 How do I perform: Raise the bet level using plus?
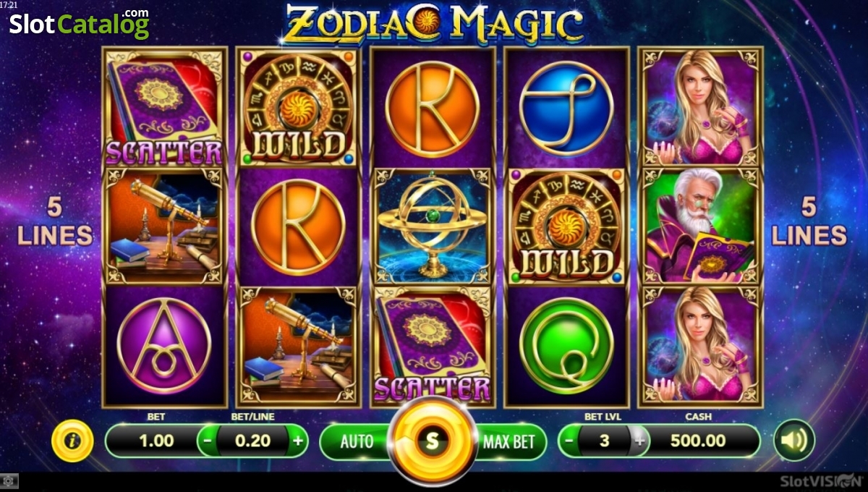pyautogui.click(x=639, y=440)
